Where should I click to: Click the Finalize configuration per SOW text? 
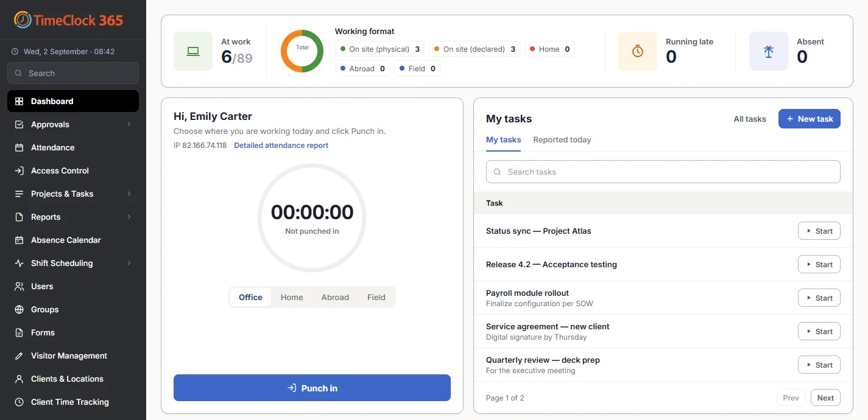click(x=539, y=303)
